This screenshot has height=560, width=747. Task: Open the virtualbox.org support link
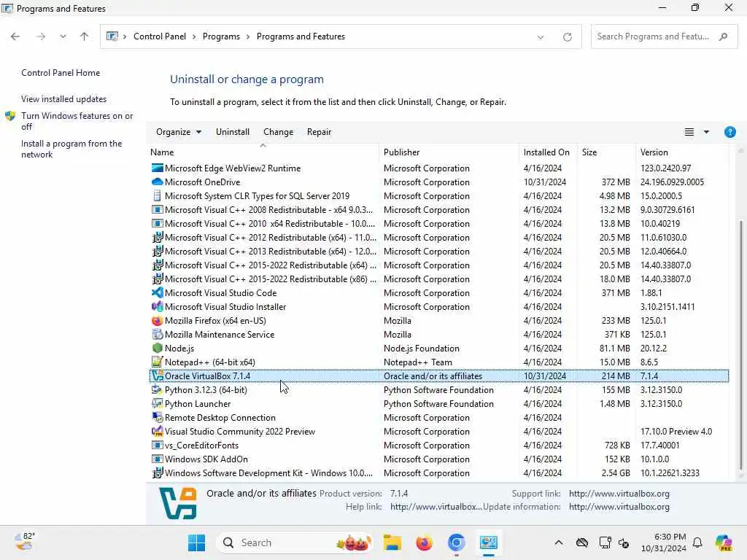click(619, 494)
